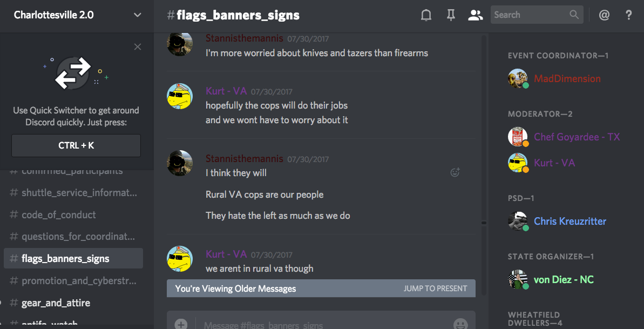
Task: Toggle the member list icon
Action: point(475,15)
